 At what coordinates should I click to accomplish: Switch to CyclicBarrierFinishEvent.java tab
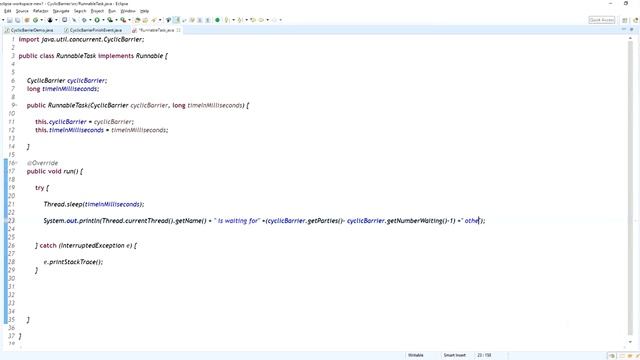[93, 30]
